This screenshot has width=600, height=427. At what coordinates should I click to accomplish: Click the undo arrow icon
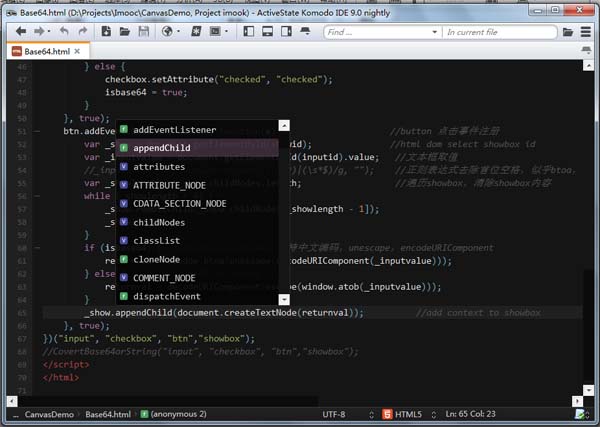coord(62,32)
